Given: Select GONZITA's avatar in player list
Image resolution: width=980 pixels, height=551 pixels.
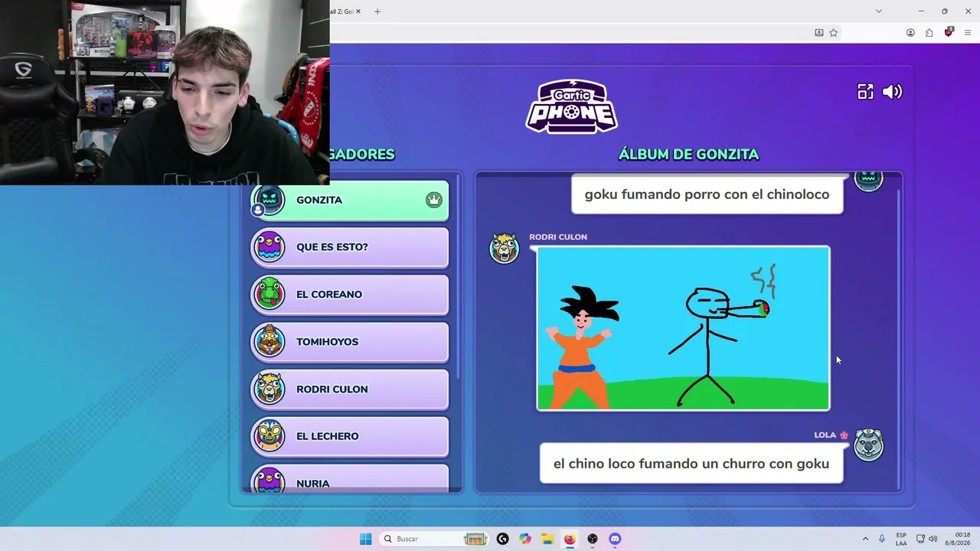Looking at the screenshot, I should 269,200.
